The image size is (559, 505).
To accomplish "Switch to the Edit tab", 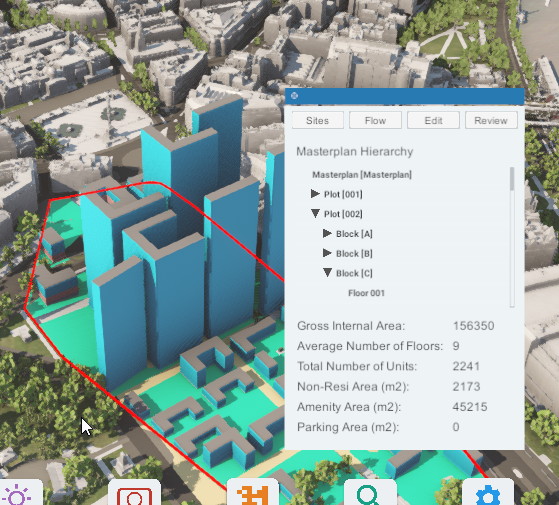I will pos(433,120).
